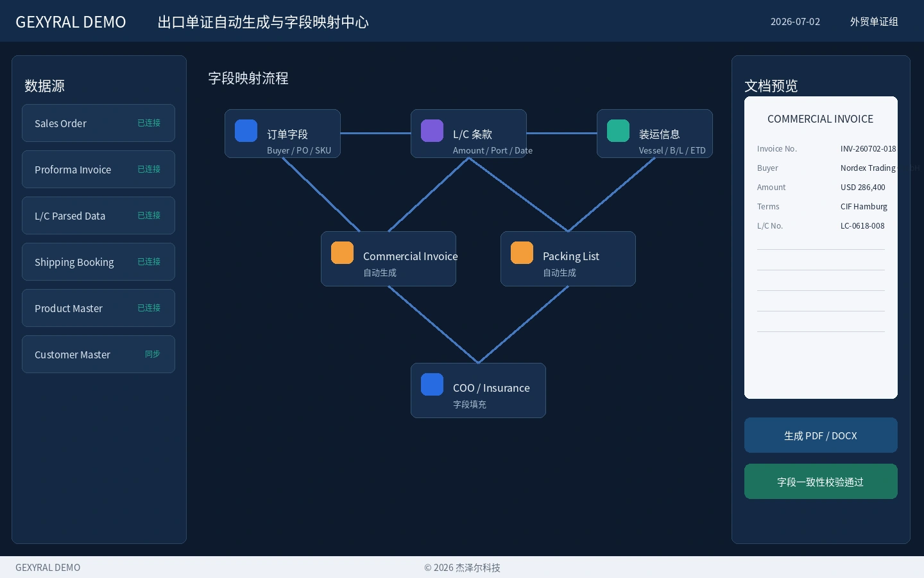Click the 数据源 panel heading
The height and width of the screenshot is (578, 924).
[44, 85]
